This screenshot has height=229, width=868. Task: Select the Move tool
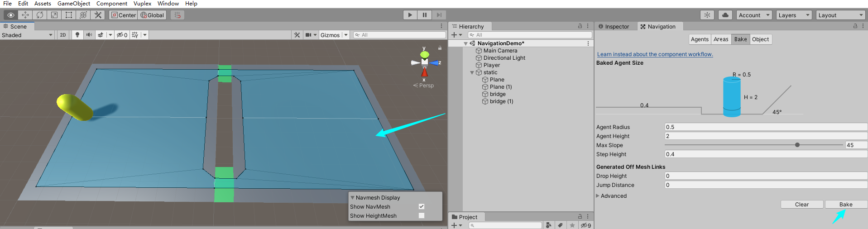pyautogui.click(x=25, y=15)
